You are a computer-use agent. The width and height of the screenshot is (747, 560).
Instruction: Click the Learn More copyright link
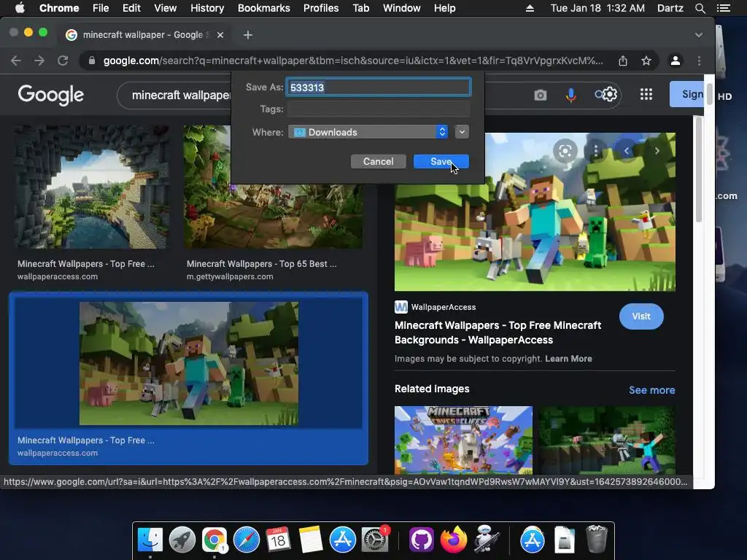568,359
